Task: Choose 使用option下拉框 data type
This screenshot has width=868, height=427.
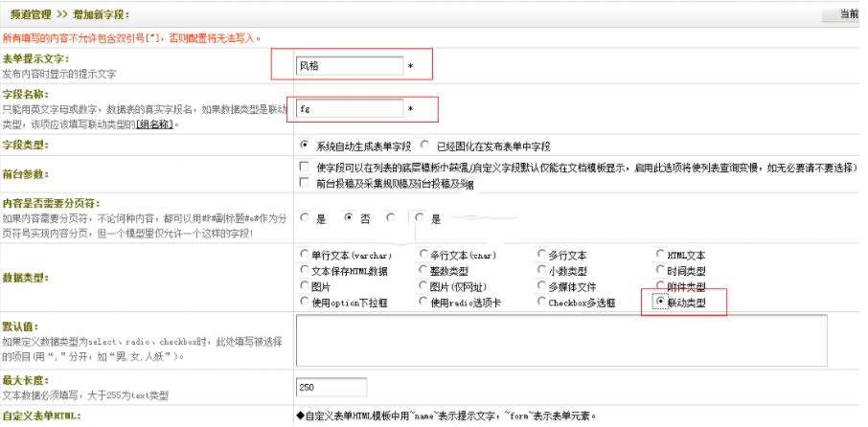Action: [305, 302]
